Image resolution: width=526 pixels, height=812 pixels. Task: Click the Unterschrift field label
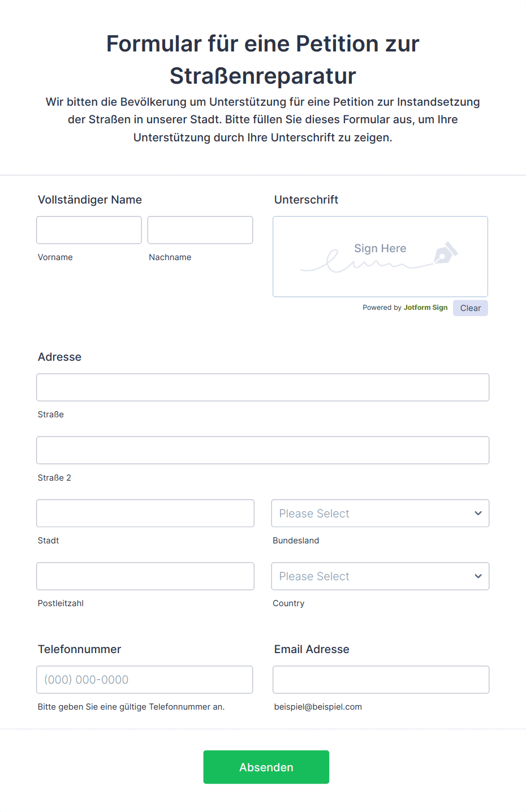point(307,200)
